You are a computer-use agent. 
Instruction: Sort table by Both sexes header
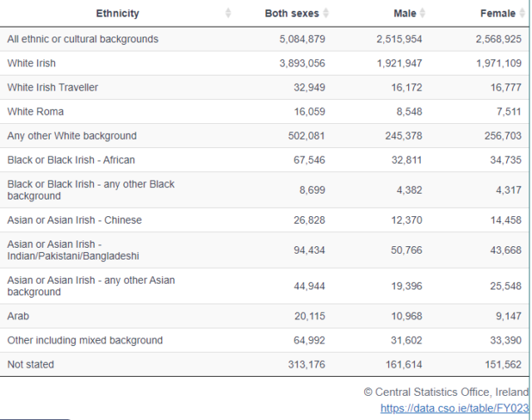pyautogui.click(x=292, y=13)
